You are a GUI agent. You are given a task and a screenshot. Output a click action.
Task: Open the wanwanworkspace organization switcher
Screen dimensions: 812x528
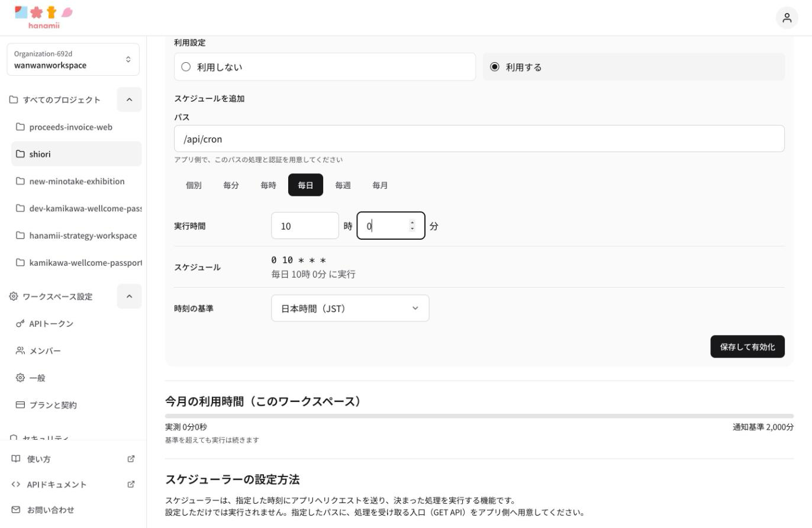pyautogui.click(x=73, y=59)
